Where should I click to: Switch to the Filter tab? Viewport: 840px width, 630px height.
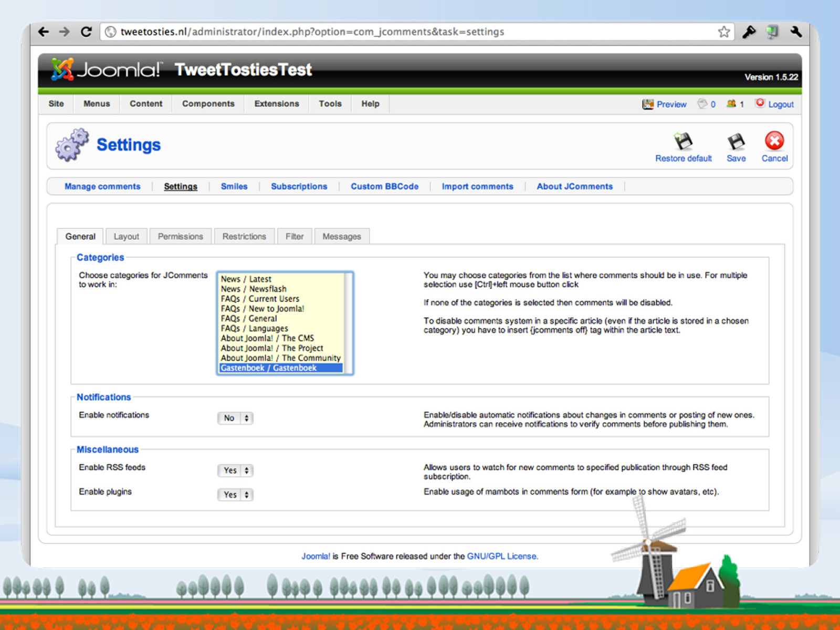click(295, 236)
